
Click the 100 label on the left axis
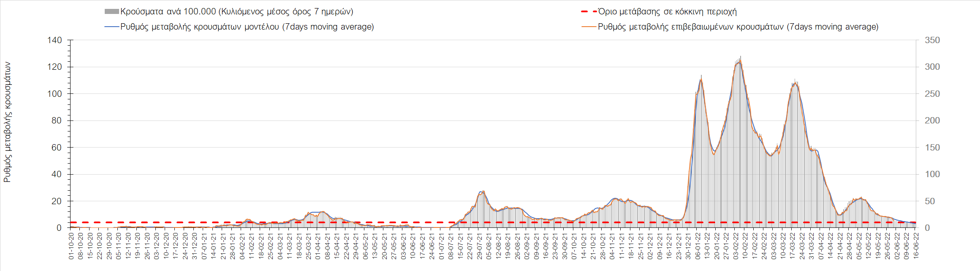[54, 94]
